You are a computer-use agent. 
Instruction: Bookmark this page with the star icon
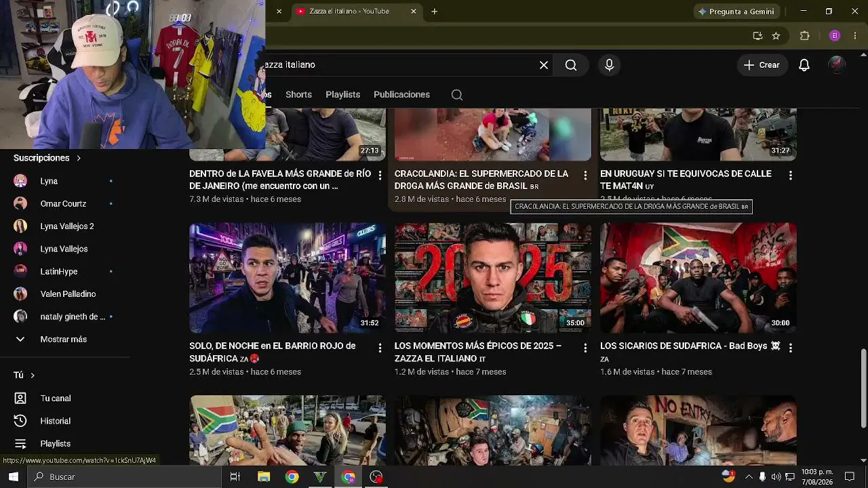pyautogui.click(x=776, y=36)
